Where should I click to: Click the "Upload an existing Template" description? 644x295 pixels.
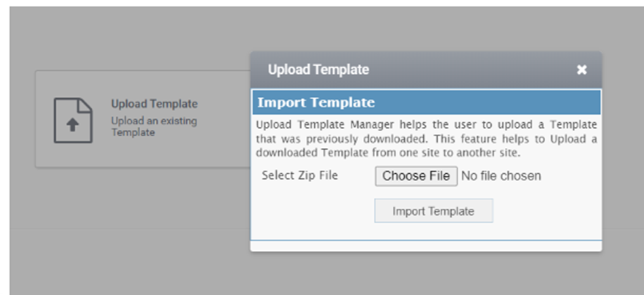click(154, 126)
